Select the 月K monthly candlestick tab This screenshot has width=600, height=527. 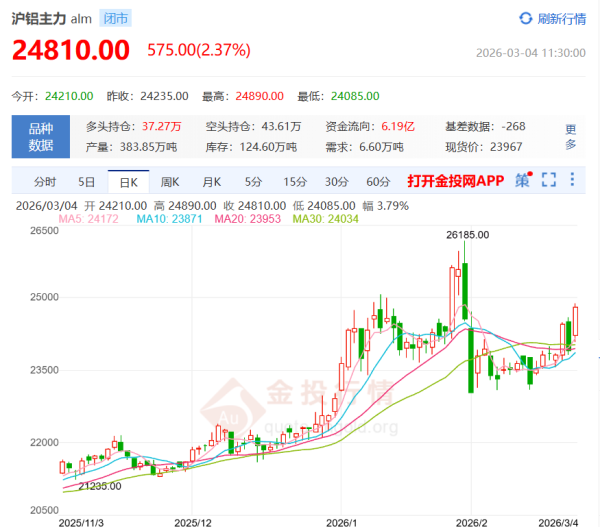click(x=212, y=182)
